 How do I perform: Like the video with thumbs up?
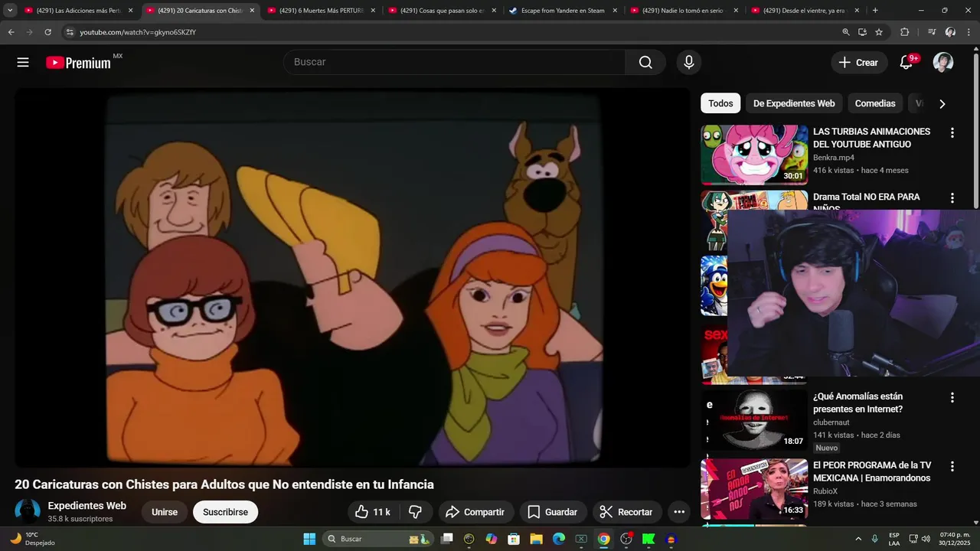(373, 512)
